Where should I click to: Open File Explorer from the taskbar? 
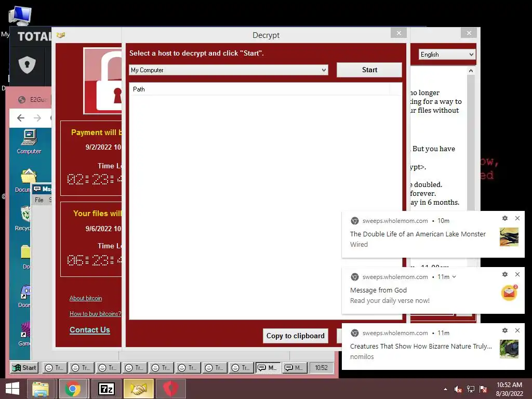pyautogui.click(x=41, y=389)
